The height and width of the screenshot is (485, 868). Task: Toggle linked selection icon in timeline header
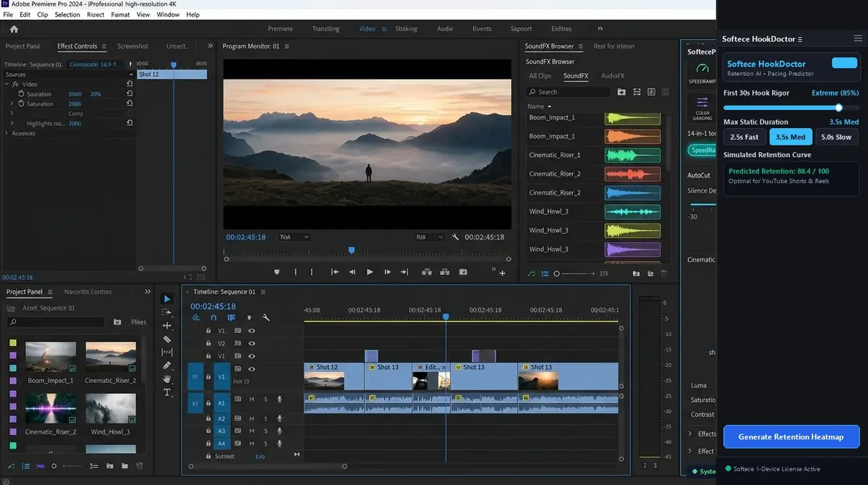[x=231, y=317]
